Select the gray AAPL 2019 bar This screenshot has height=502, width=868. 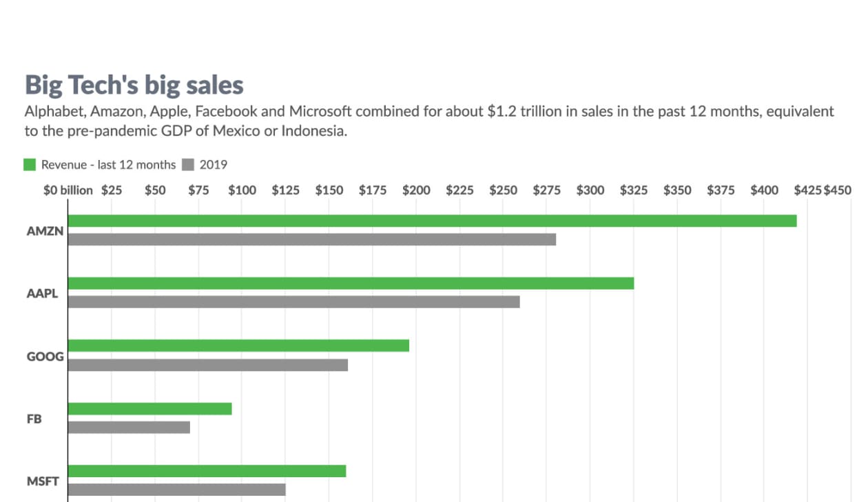tap(293, 302)
